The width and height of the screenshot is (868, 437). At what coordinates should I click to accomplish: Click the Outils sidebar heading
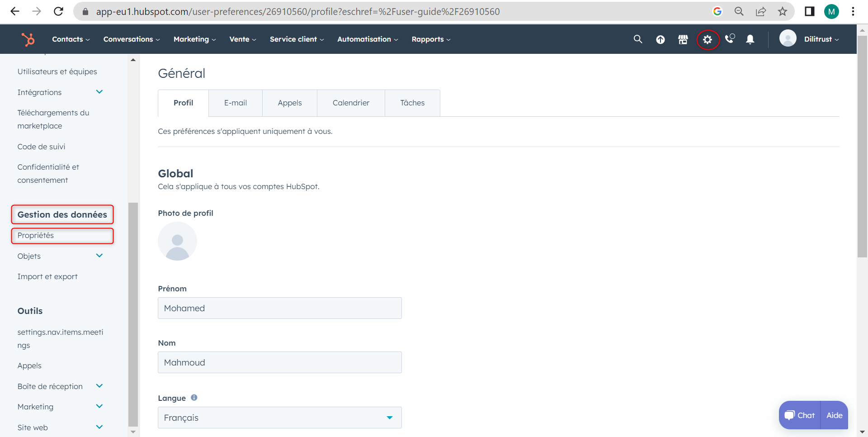[x=30, y=311]
